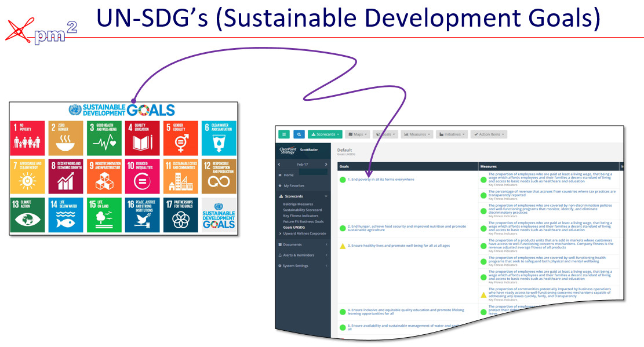Click SDG tile 3 Good Health

(104, 138)
